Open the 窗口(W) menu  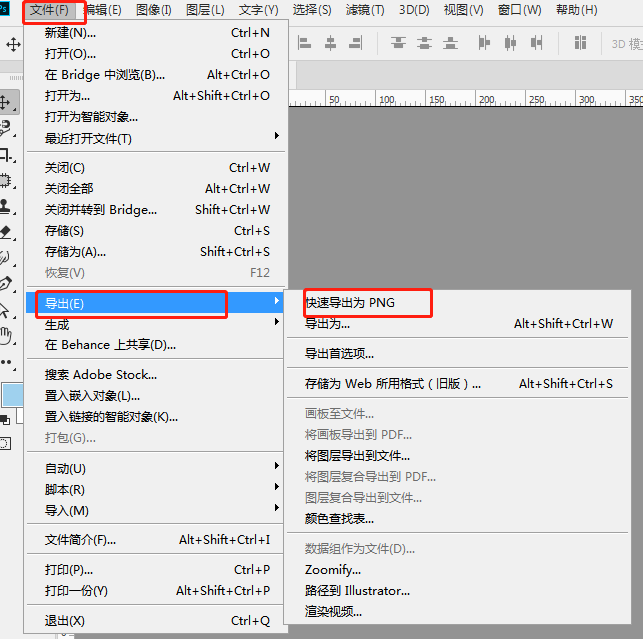(x=519, y=9)
